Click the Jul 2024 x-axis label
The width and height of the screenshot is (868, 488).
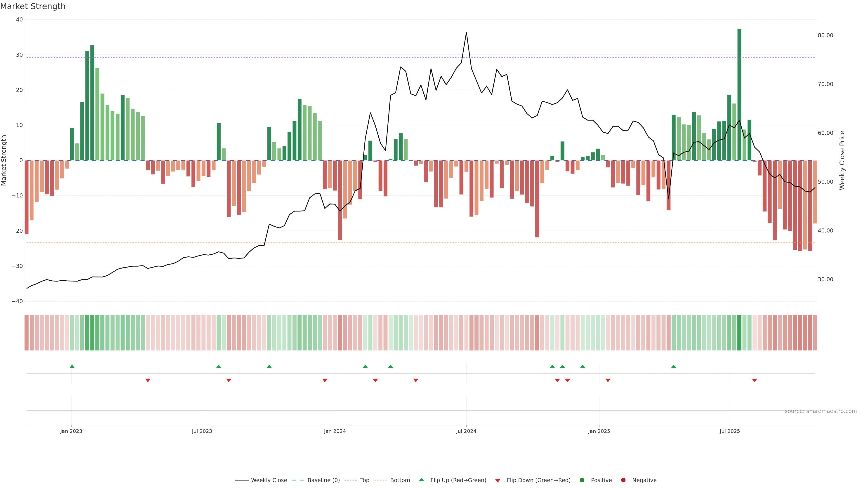tap(466, 431)
